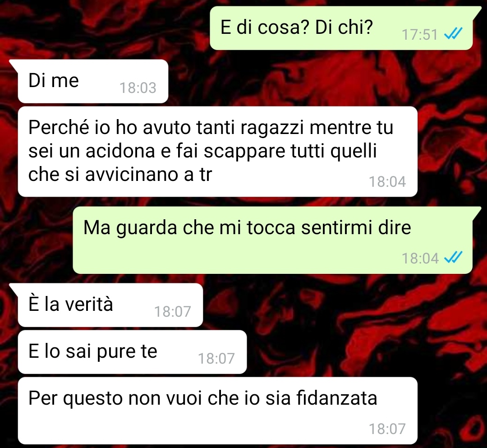This screenshot has width=487, height=448.
Task: Tap the 18:04 timestamp on the green bubble
Action: (x=420, y=258)
